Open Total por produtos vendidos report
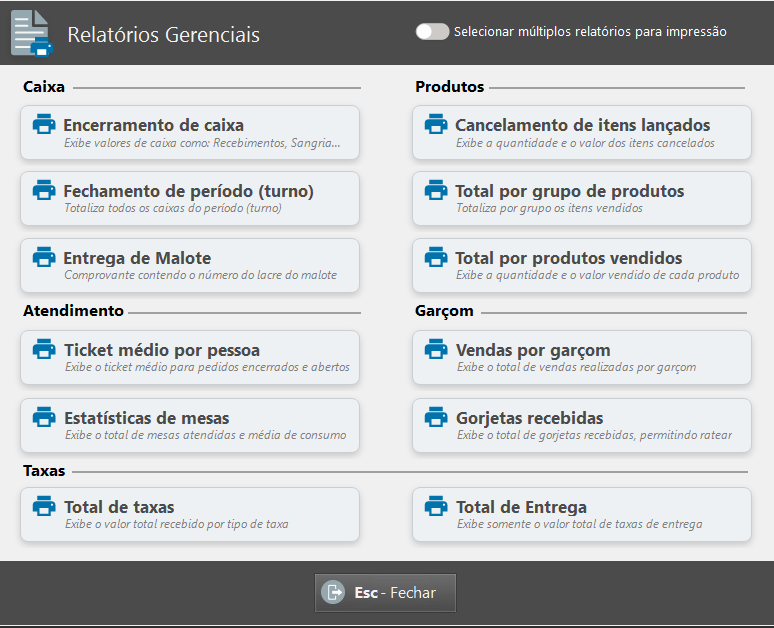This screenshot has height=628, width=774. tap(582, 265)
